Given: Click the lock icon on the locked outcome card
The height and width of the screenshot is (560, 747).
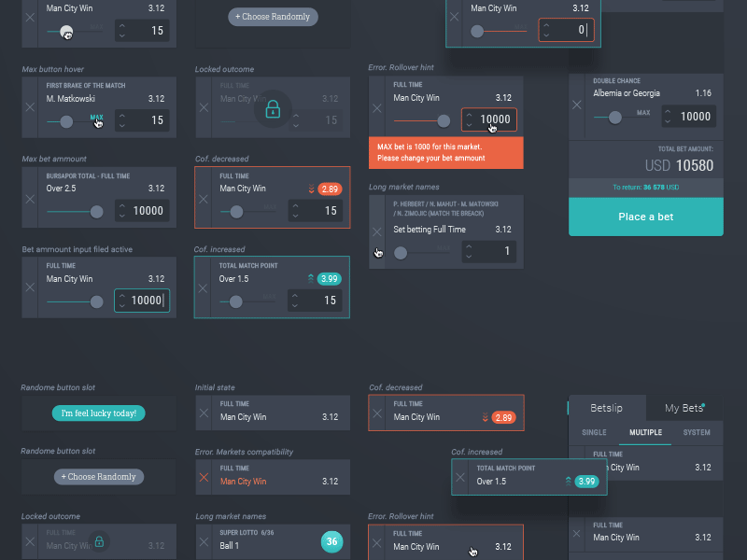Looking at the screenshot, I should tap(273, 109).
